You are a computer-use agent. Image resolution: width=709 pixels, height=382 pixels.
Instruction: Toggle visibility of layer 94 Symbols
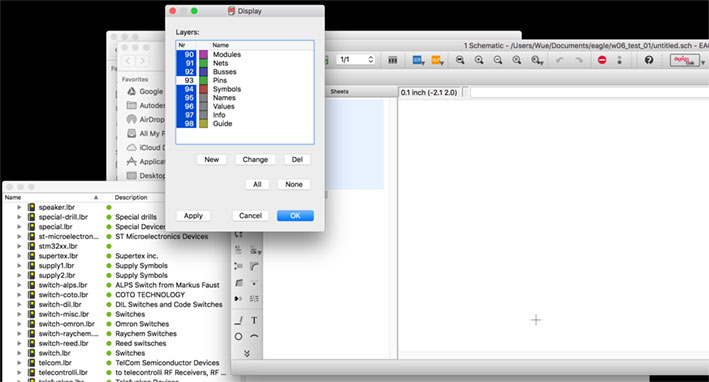pos(186,89)
